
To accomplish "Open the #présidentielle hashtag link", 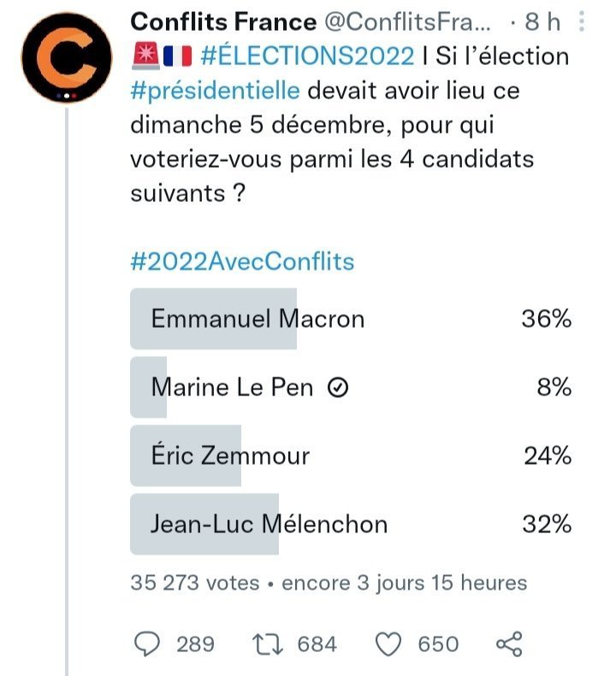I will [215, 91].
